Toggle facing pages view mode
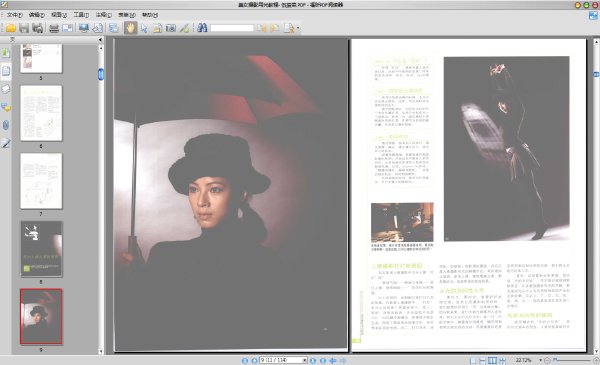The width and height of the screenshot is (600, 365). tap(492, 360)
